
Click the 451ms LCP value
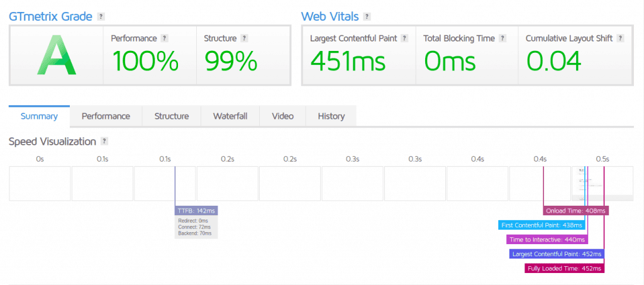coord(348,62)
